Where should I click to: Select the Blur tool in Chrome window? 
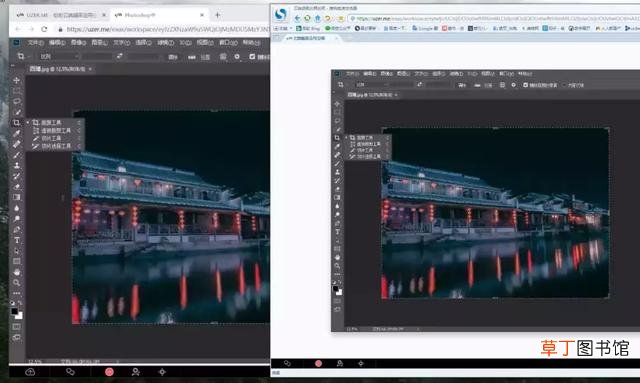(17, 208)
